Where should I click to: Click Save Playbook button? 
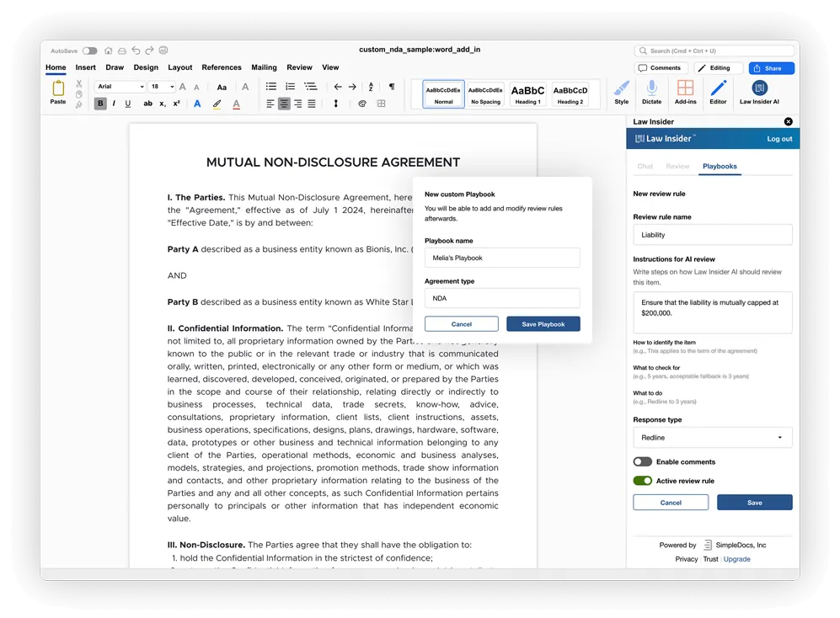(x=543, y=324)
